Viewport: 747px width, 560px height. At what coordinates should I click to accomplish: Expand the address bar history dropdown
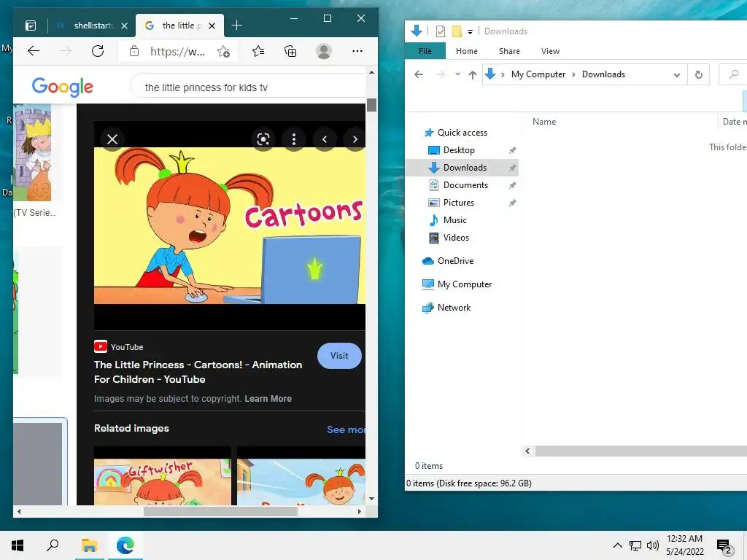pos(676,75)
